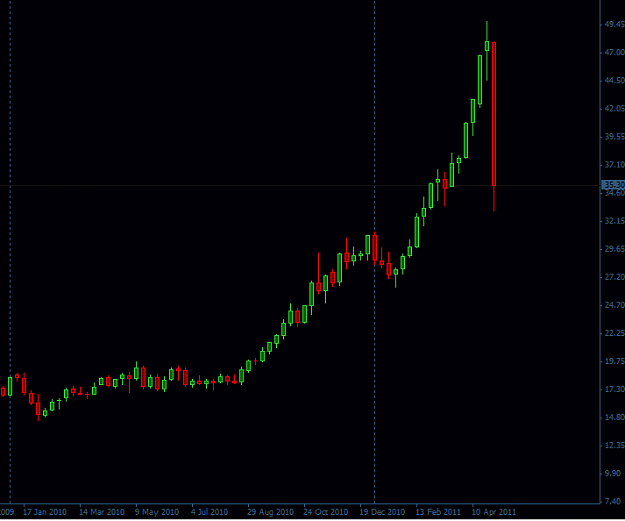625x521 pixels.
Task: Click the last large red candlestick body
Action: pyautogui.click(x=494, y=114)
